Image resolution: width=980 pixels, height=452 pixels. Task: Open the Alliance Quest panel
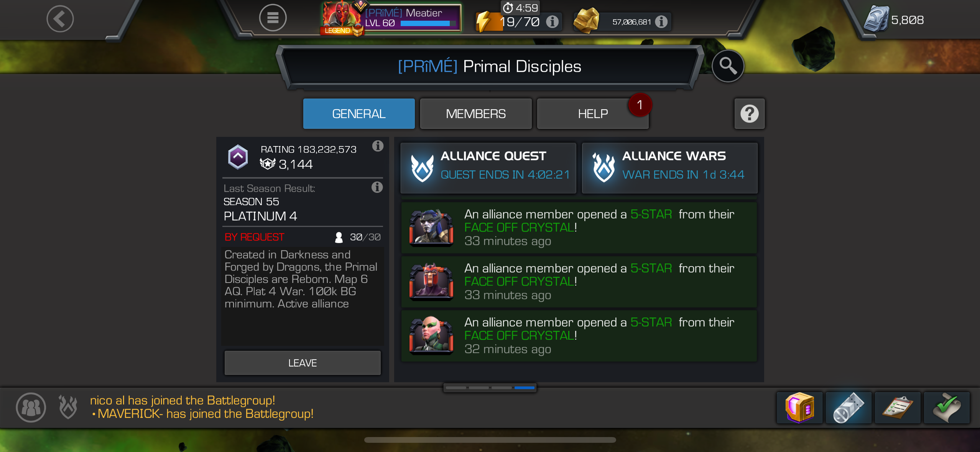[488, 168]
